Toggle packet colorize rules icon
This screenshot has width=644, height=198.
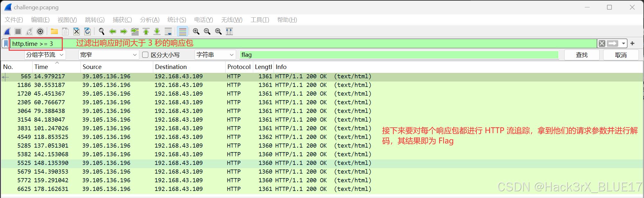point(182,31)
